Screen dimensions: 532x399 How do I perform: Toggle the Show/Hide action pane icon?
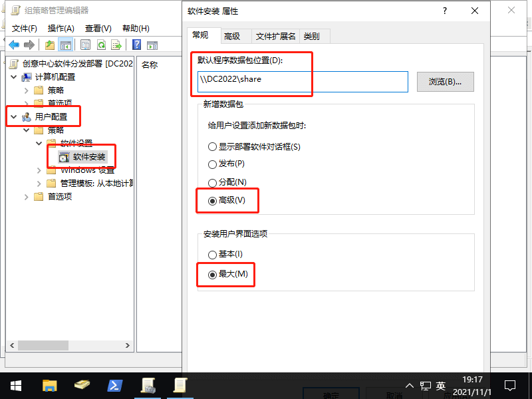(152, 45)
